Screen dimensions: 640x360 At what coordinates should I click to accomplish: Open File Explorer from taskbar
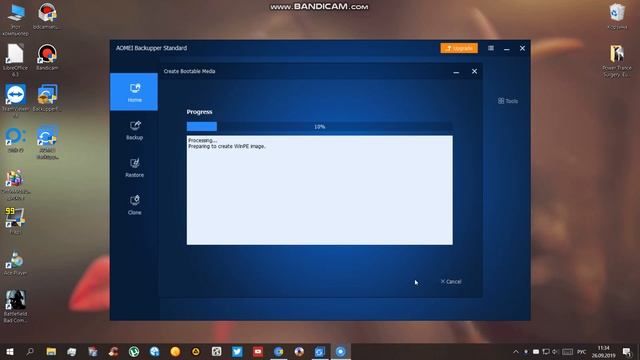pyautogui.click(x=51, y=351)
